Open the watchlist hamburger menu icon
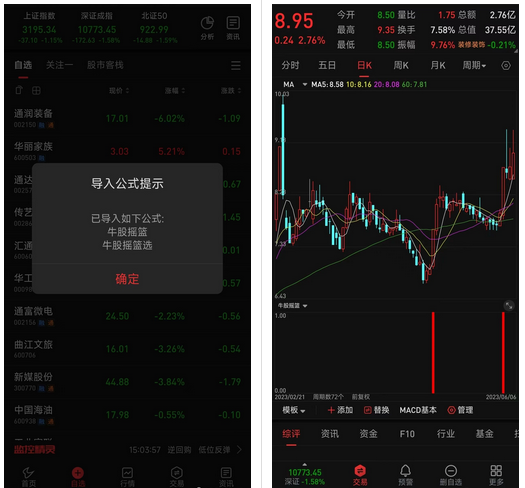525x488 pixels. click(x=236, y=65)
